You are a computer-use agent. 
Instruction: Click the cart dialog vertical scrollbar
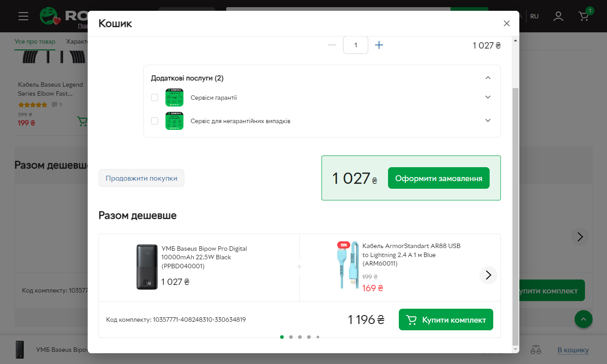click(x=515, y=216)
